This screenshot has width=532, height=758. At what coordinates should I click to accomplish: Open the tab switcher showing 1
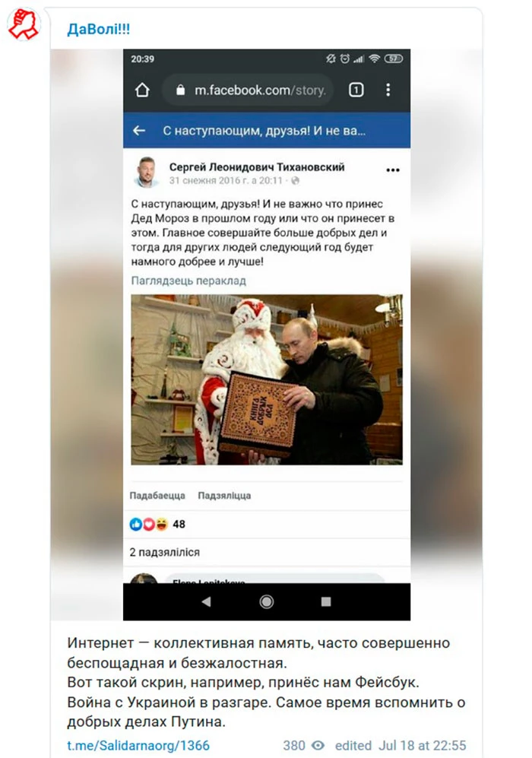tap(356, 90)
